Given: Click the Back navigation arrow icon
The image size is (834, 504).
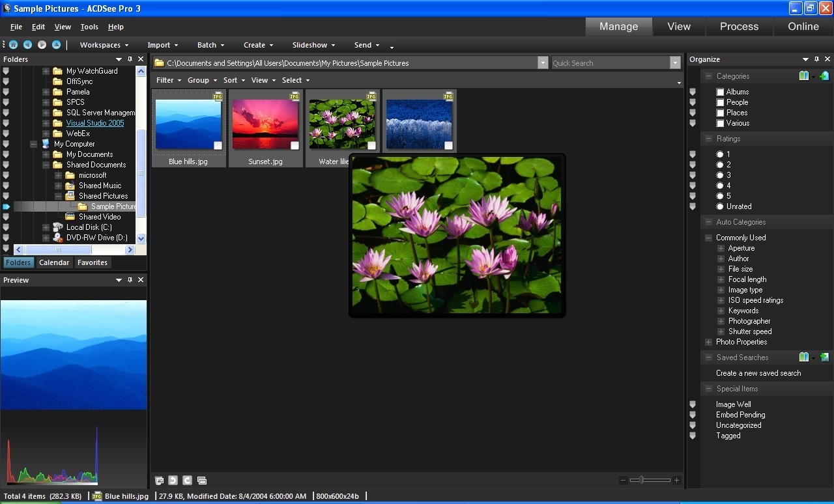Looking at the screenshot, I should 27,44.
